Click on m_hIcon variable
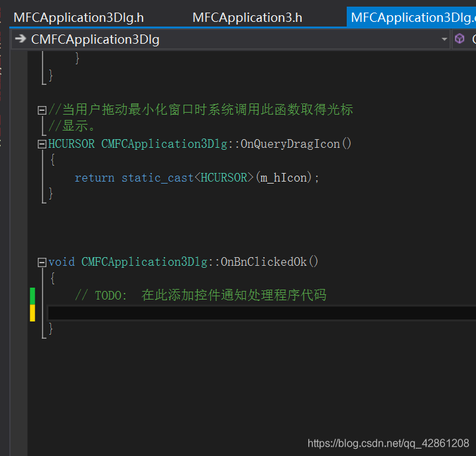This screenshot has width=476, height=456. (284, 178)
